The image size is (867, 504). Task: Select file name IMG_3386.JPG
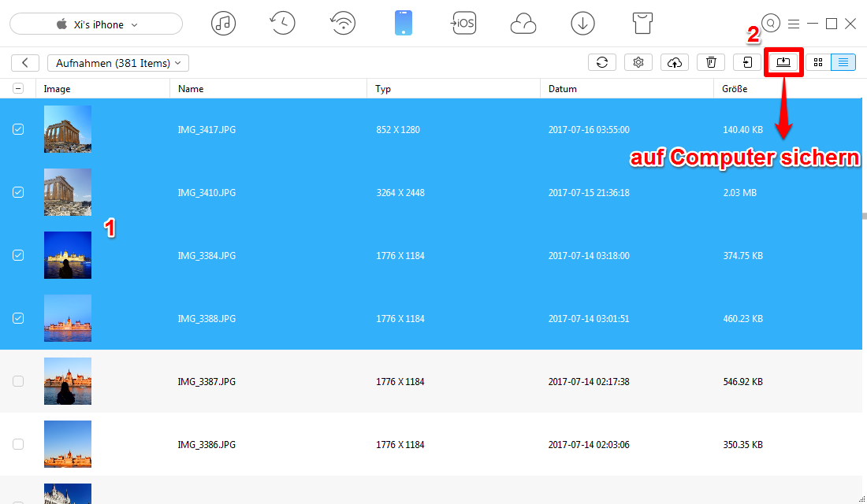click(207, 445)
